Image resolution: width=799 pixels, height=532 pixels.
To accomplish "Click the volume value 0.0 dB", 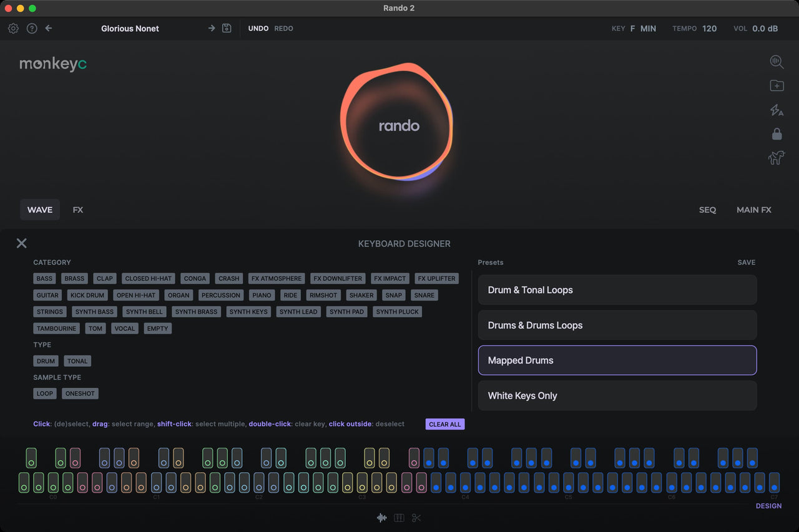I will [x=765, y=28].
